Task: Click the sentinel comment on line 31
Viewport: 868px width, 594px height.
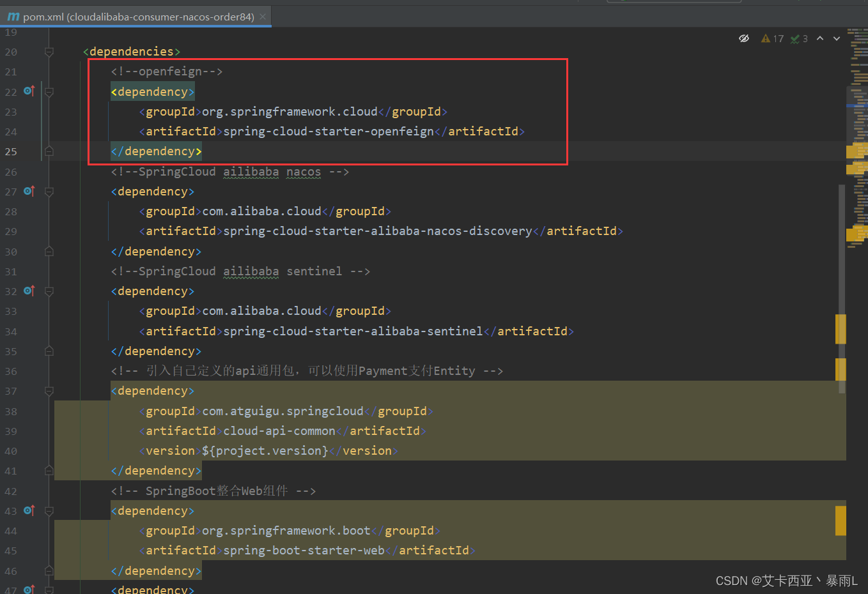Action: tap(240, 271)
